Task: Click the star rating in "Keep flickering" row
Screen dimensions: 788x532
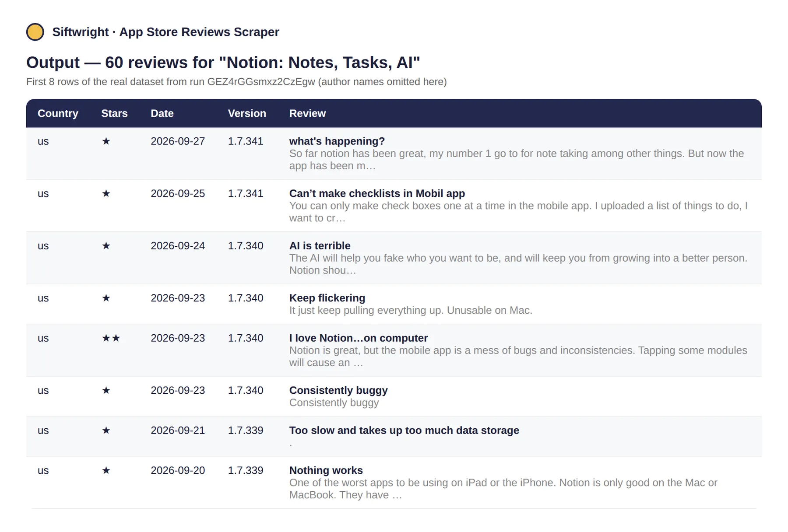Action: [x=106, y=298]
